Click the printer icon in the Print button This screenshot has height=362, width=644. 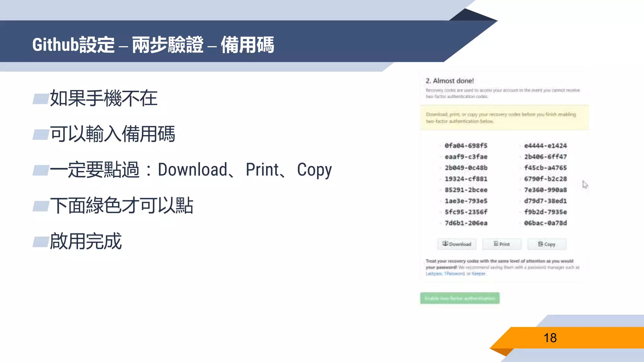coord(496,244)
